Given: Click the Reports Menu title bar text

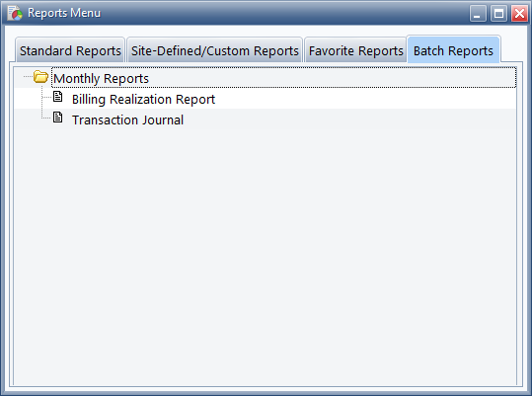Looking at the screenshot, I should [64, 13].
